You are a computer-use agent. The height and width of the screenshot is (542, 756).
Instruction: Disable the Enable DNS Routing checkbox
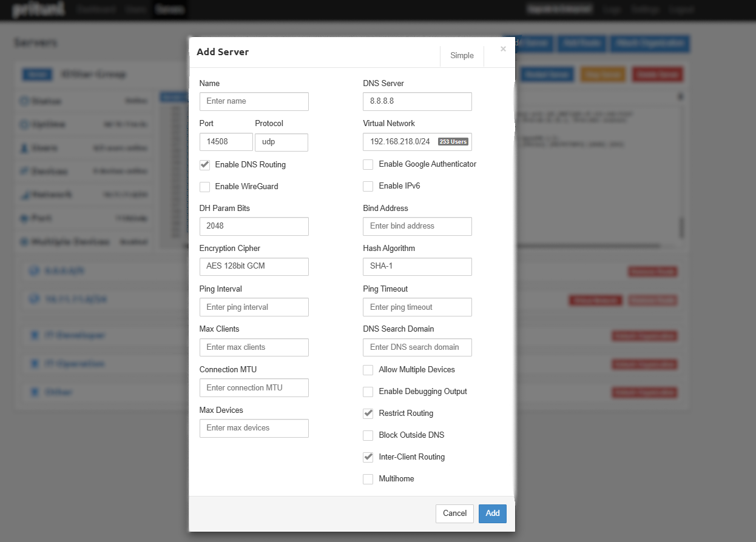pos(205,165)
